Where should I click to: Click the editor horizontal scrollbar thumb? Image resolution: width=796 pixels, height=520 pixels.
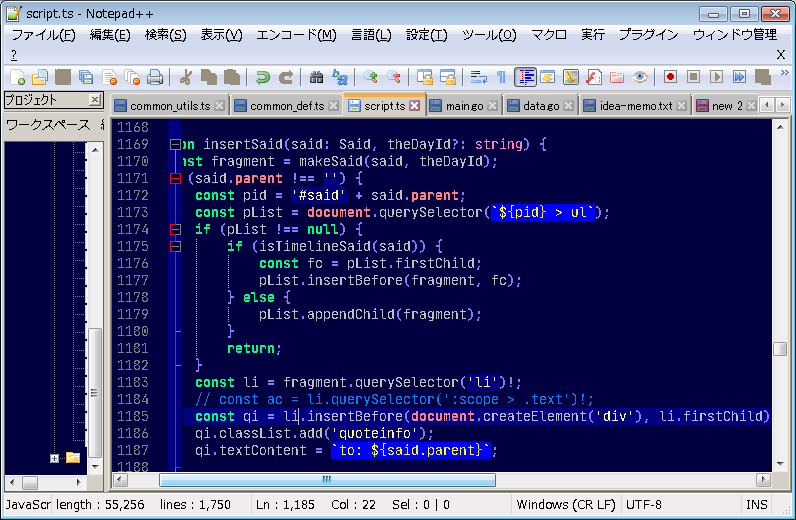327,480
